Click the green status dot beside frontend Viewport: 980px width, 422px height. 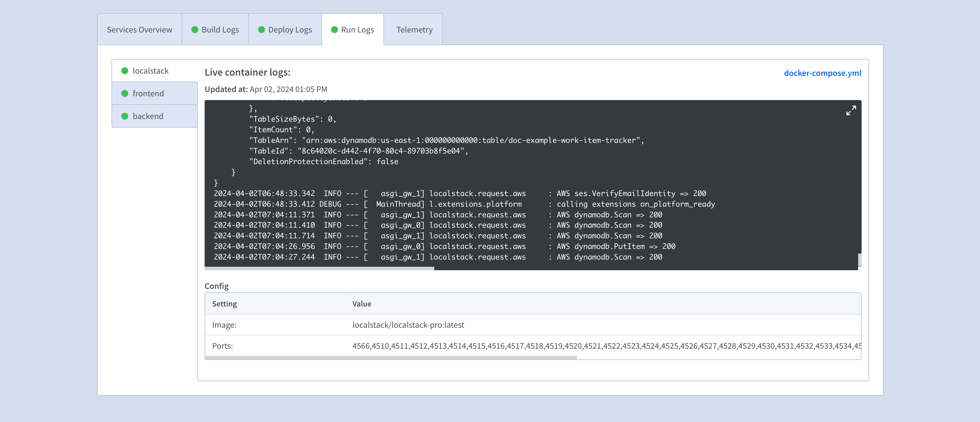pyautogui.click(x=125, y=93)
